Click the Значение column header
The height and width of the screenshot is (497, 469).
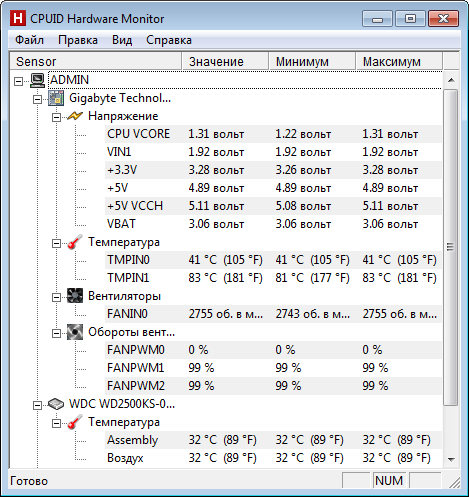225,61
